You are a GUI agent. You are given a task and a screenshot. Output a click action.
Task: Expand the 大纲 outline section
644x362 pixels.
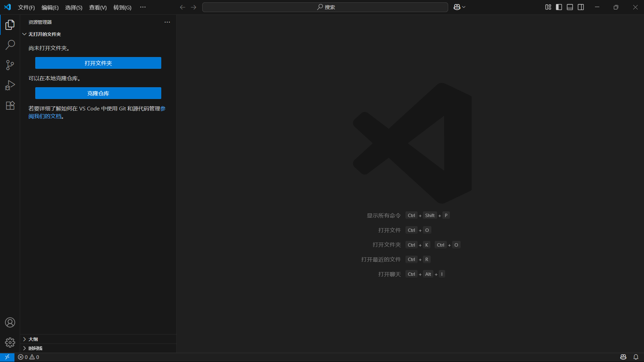(98, 339)
